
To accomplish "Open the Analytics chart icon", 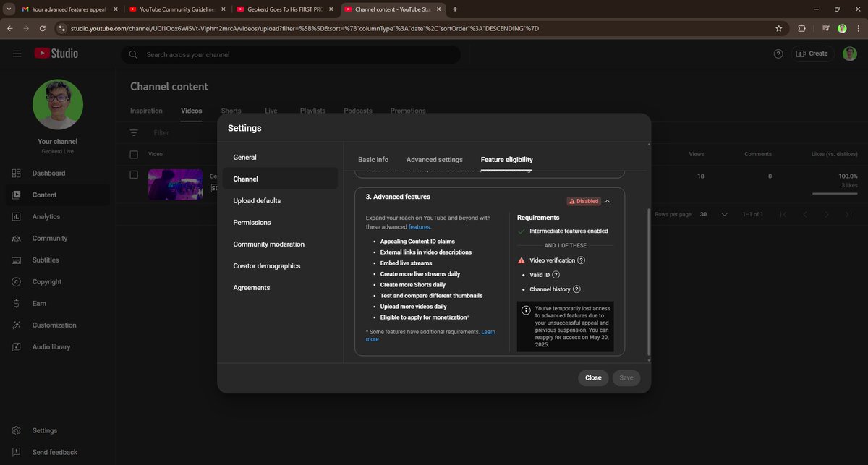I will (17, 216).
